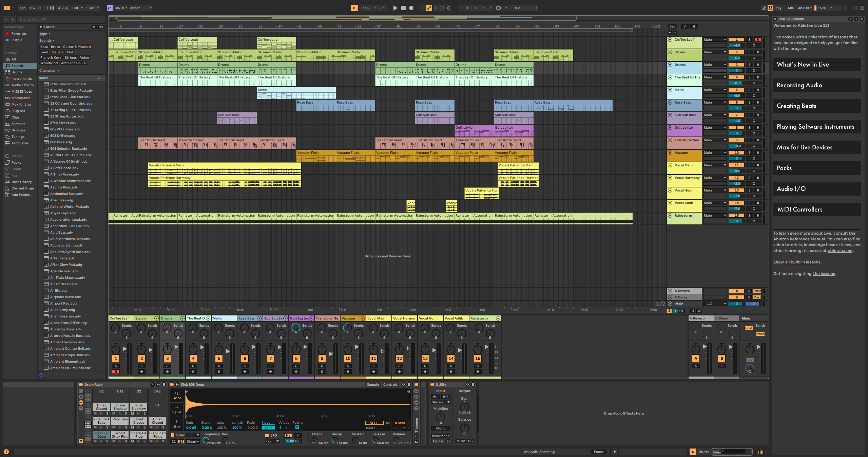Screen dimensions: 868x457
Task: Adjust the Utility Gain knob
Action: [464, 406]
